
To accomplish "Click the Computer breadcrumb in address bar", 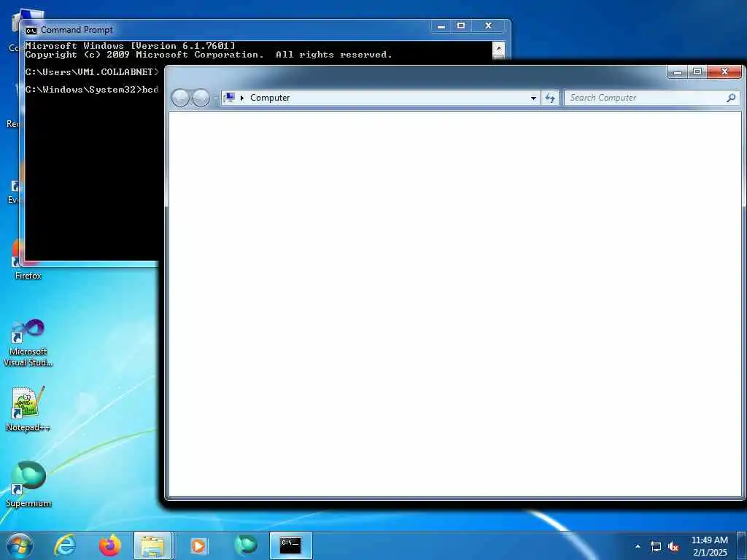I will (x=270, y=98).
